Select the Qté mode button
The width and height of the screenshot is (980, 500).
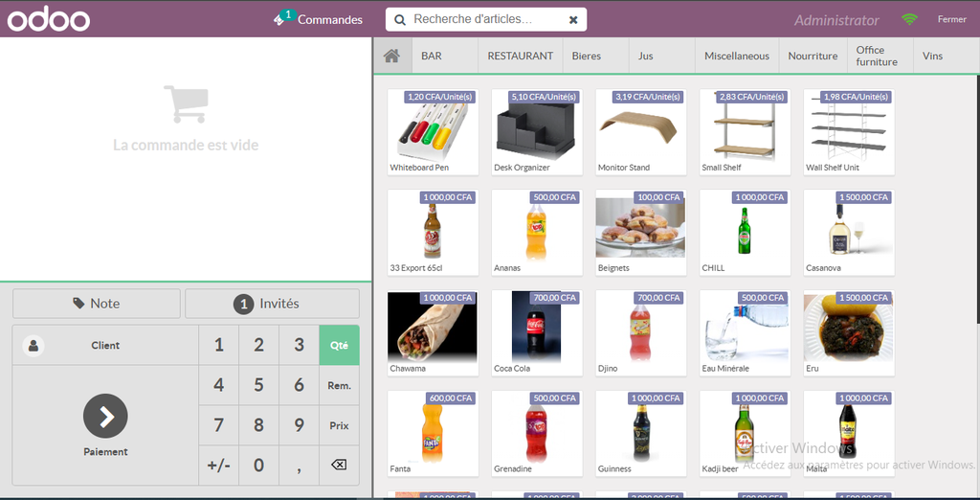[x=339, y=345]
